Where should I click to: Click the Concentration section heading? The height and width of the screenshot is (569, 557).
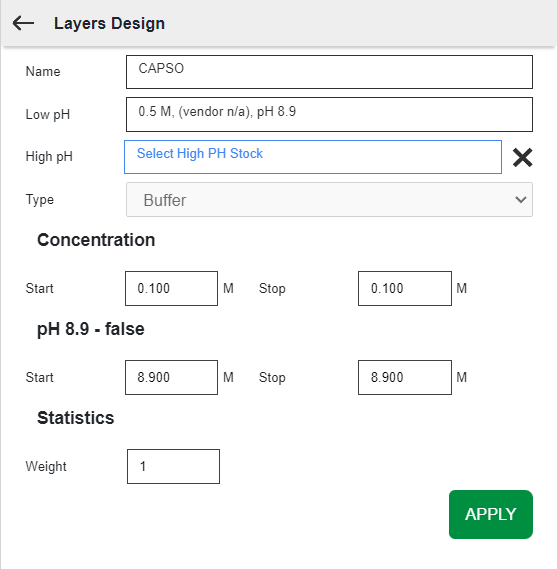pos(96,240)
